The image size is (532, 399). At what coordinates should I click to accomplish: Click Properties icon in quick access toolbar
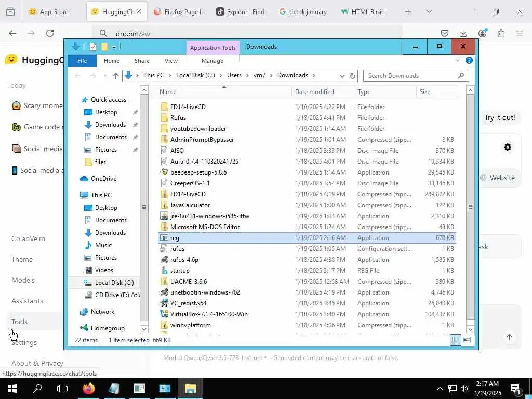point(93,47)
